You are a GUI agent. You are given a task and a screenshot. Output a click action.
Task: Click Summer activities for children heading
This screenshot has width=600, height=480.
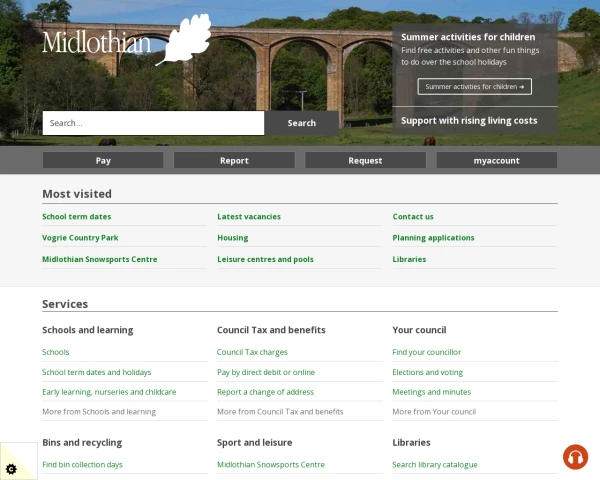point(468,37)
